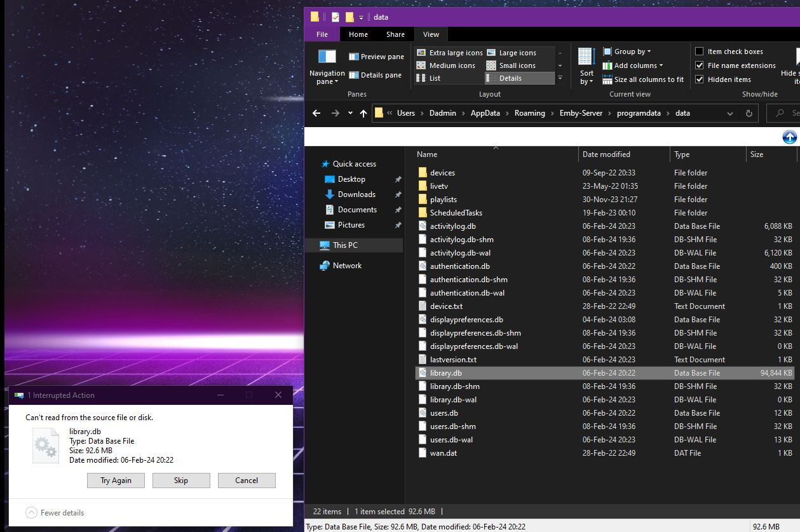Click Size all columns to fit
Screen dimensions: 800x532
click(643, 79)
